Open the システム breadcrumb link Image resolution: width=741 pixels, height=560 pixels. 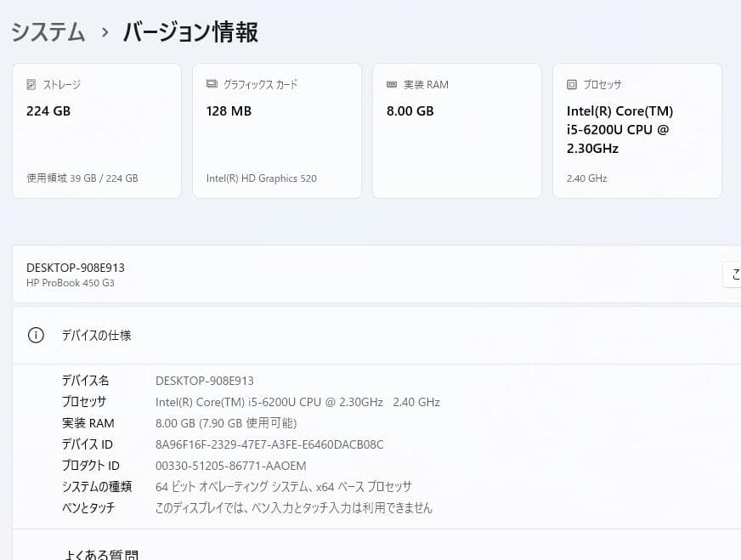click(x=47, y=32)
